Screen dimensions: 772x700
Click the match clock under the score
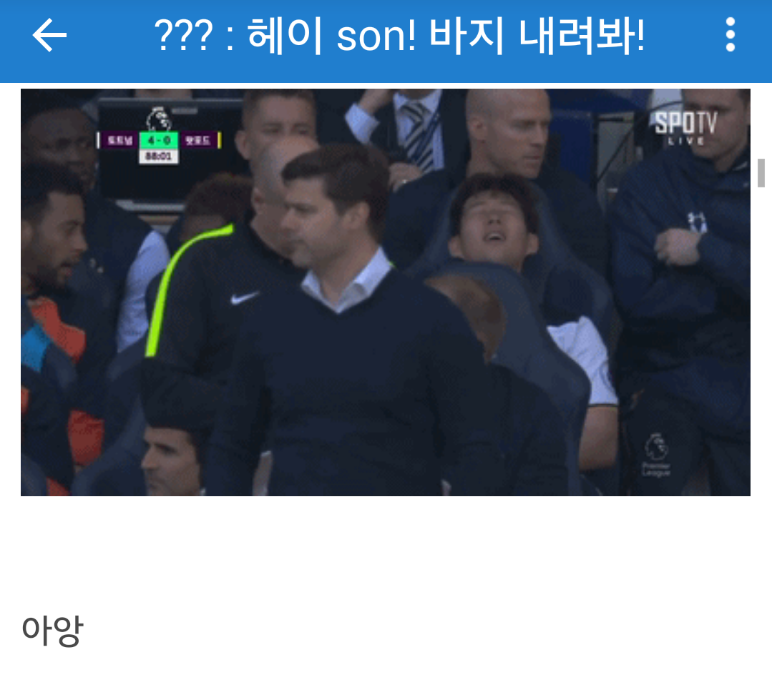(x=159, y=157)
